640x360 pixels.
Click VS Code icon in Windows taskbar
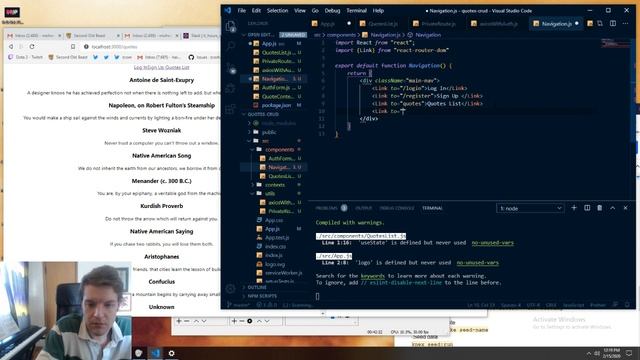[x=156, y=353]
